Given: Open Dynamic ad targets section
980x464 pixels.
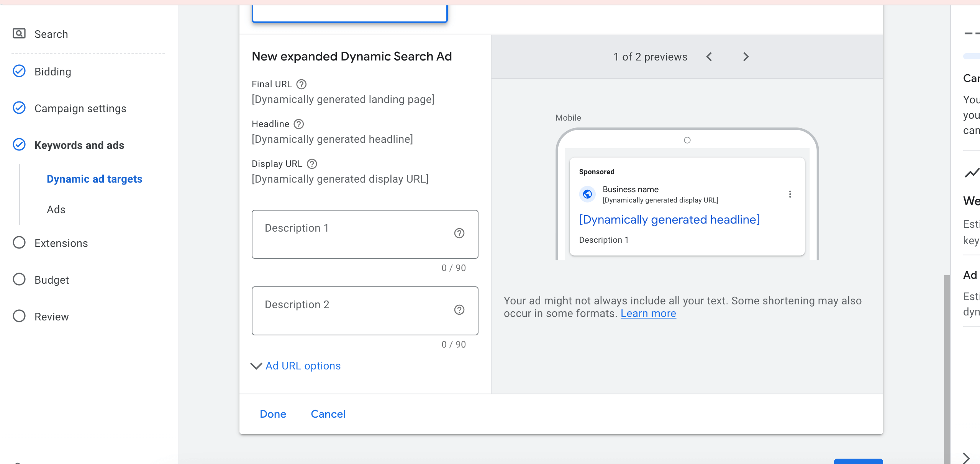Looking at the screenshot, I should tap(94, 179).
